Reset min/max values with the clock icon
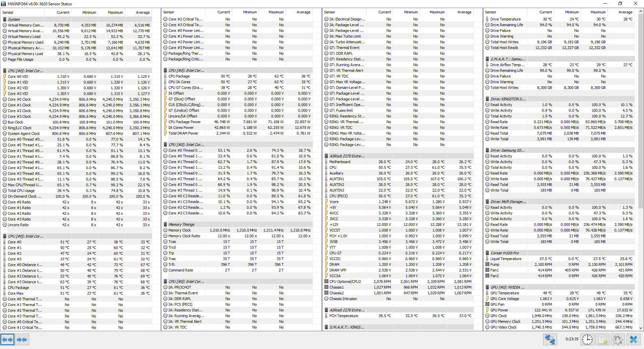This screenshot has height=349, width=644. [587, 340]
